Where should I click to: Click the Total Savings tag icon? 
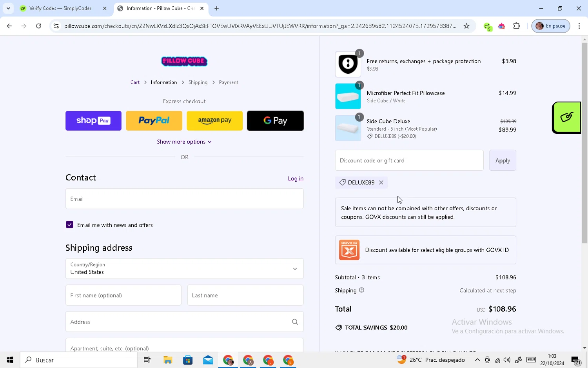(x=339, y=328)
